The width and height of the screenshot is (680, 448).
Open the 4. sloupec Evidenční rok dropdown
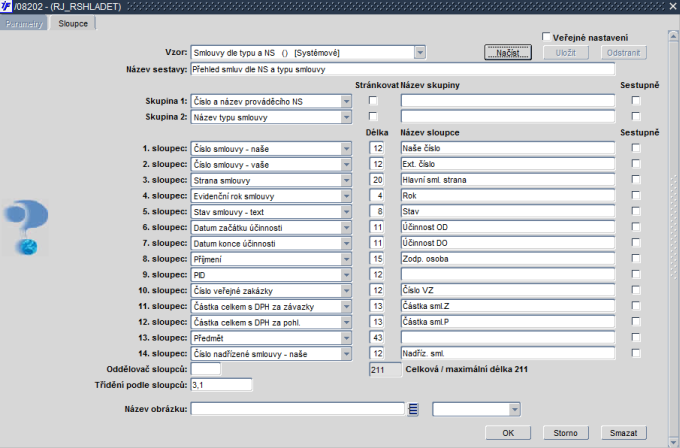(346, 196)
